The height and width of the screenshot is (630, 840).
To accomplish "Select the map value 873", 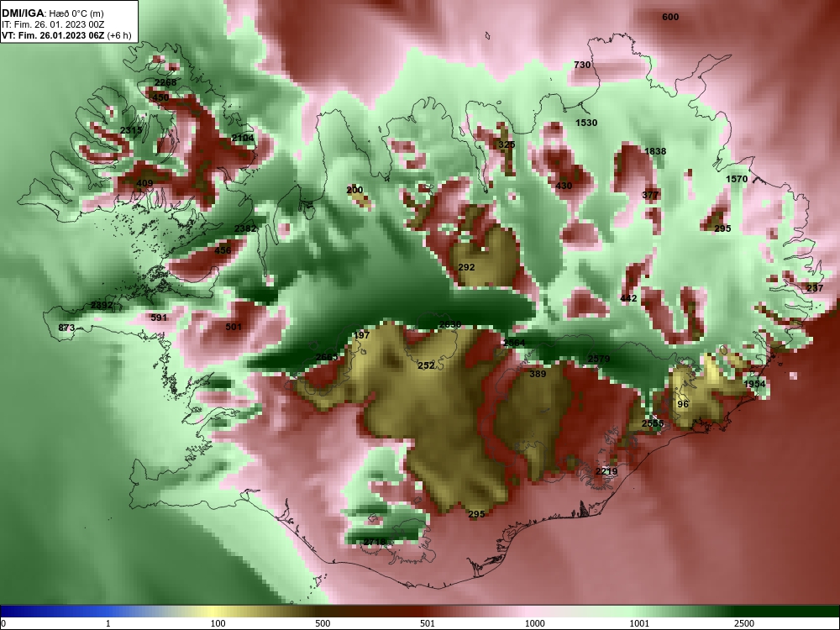I will coord(66,328).
